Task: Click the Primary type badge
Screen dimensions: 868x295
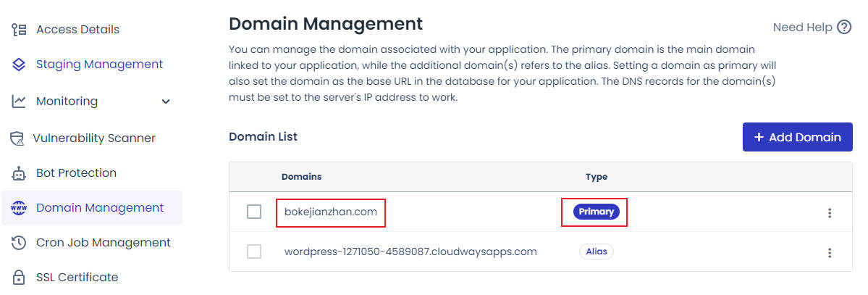Action: point(596,212)
